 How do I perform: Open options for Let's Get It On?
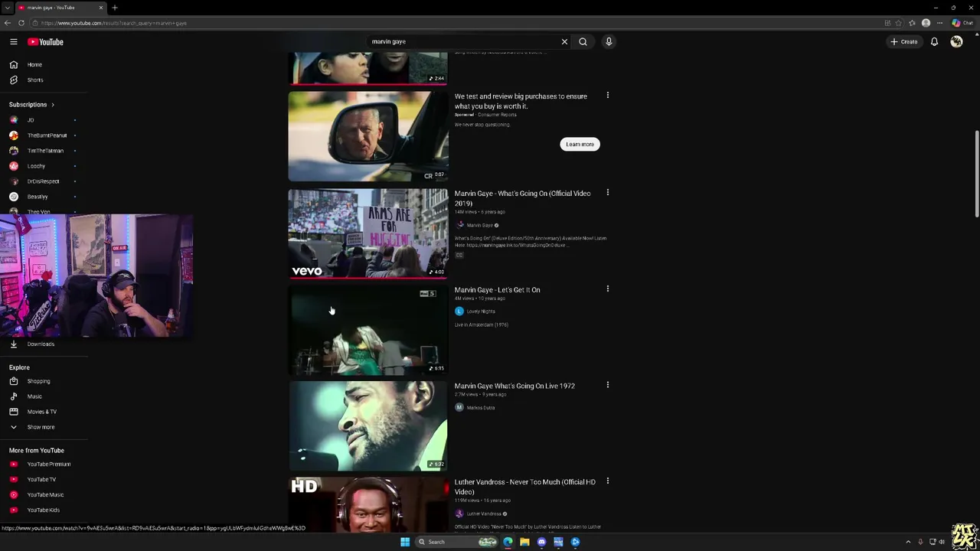pyautogui.click(x=608, y=289)
